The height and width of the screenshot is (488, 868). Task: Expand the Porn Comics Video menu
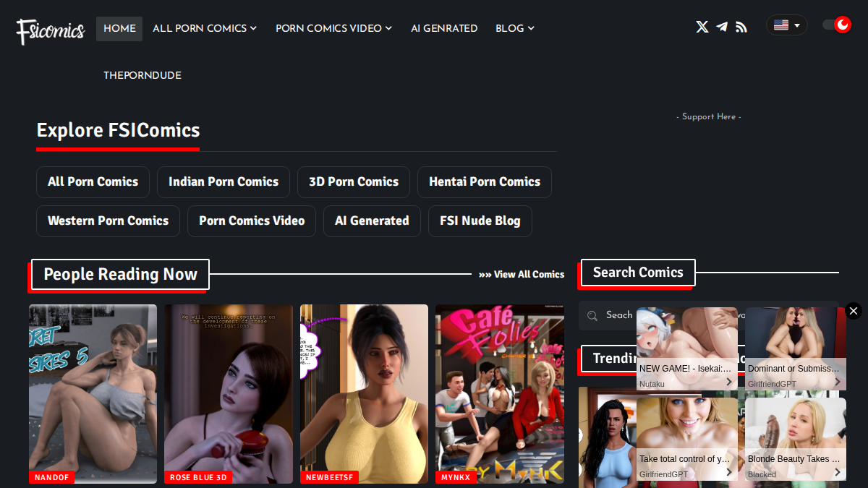pos(334,28)
